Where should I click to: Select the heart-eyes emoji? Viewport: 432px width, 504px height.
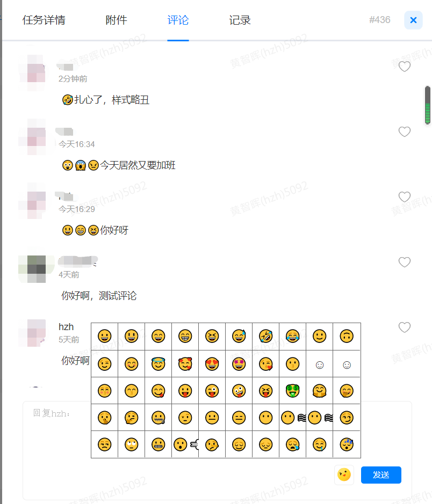(x=212, y=364)
